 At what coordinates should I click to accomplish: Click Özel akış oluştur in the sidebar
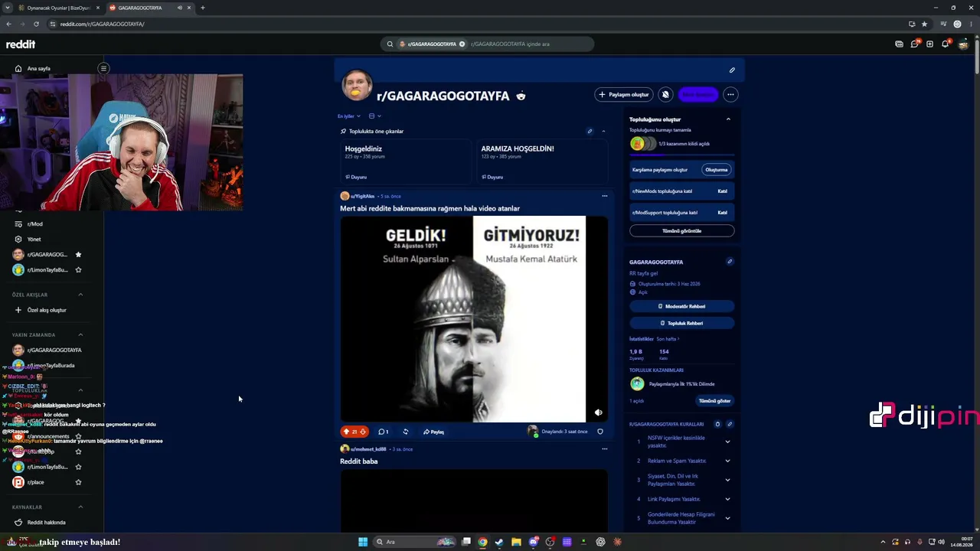41,310
